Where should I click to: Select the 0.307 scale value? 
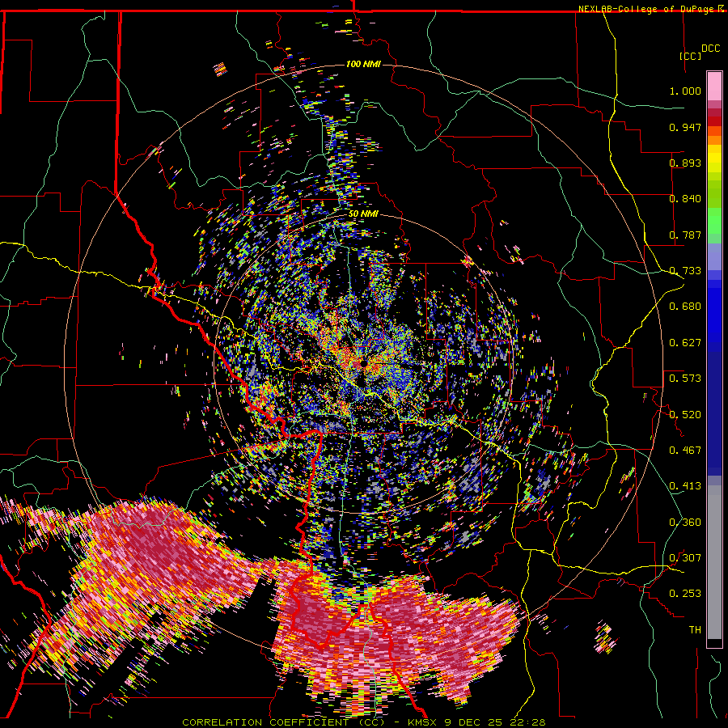[685, 558]
